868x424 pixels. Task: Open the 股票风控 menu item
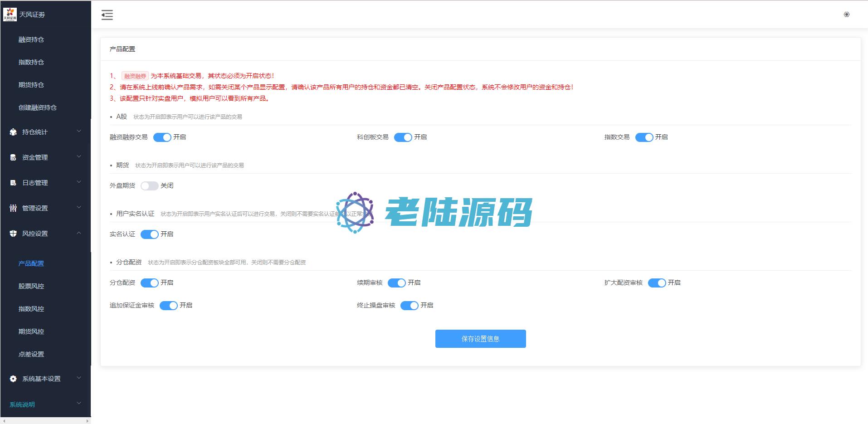(31, 286)
